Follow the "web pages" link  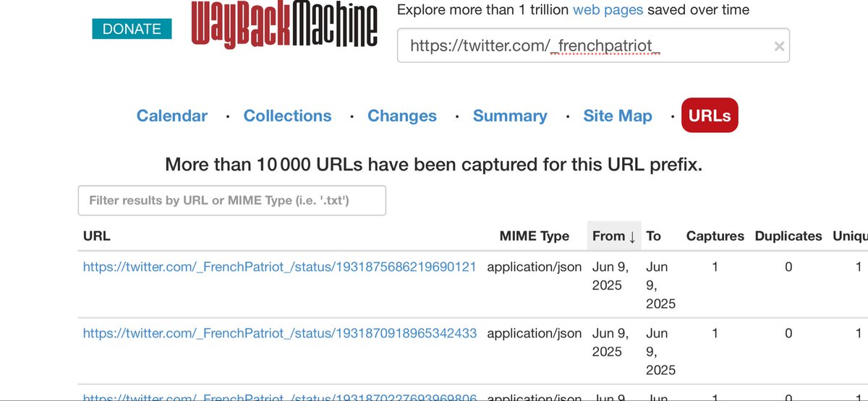point(609,10)
